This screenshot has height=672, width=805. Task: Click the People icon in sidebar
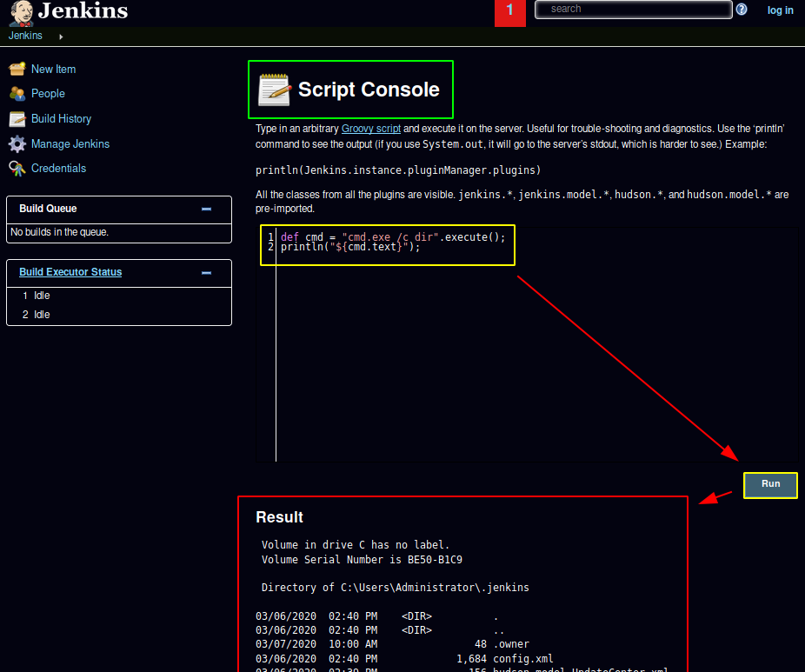point(17,93)
